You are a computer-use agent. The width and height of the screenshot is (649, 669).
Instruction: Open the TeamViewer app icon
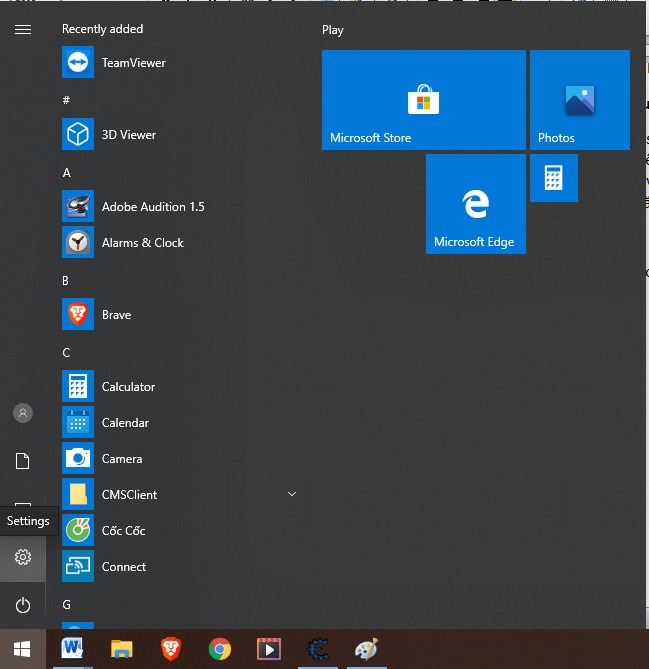point(78,62)
